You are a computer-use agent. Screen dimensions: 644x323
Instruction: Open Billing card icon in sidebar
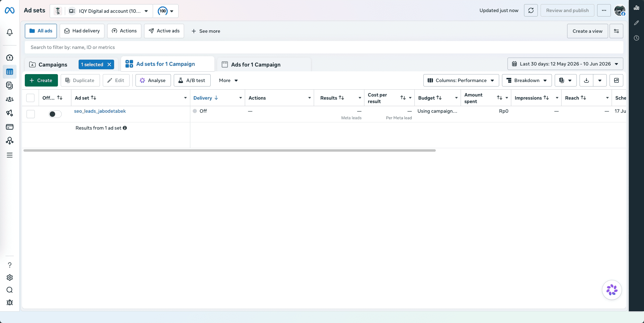coord(10,127)
